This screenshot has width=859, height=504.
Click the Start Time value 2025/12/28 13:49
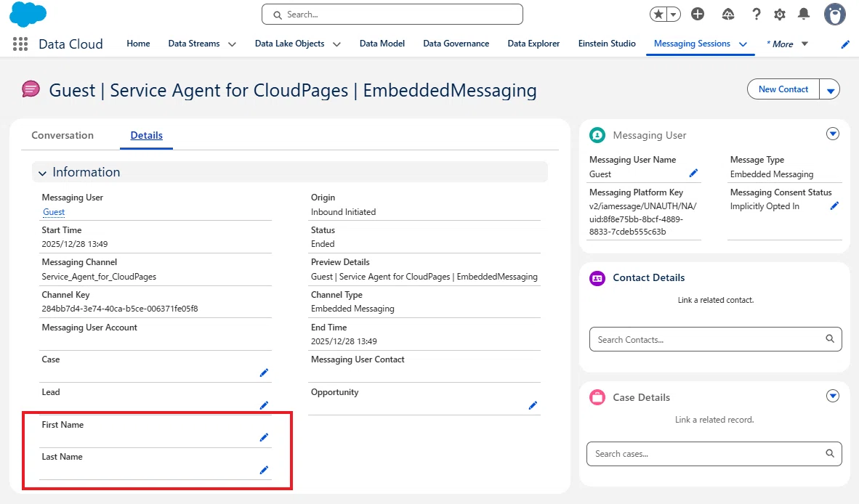point(75,244)
